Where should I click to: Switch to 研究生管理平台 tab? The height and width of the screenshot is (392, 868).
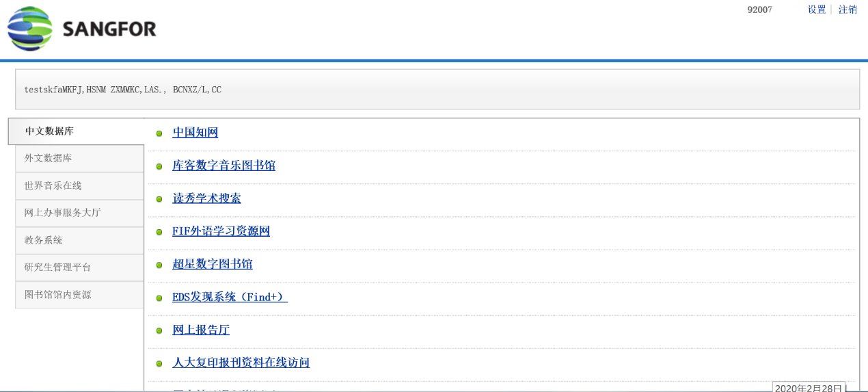(79, 267)
